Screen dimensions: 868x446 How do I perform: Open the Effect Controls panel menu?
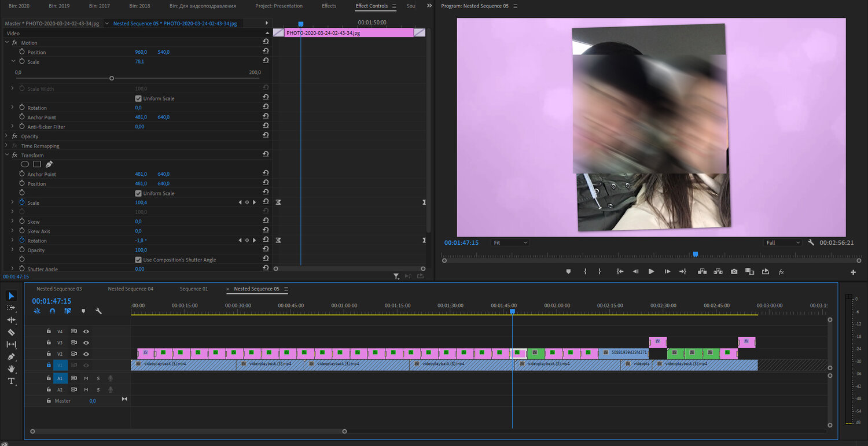tap(394, 6)
